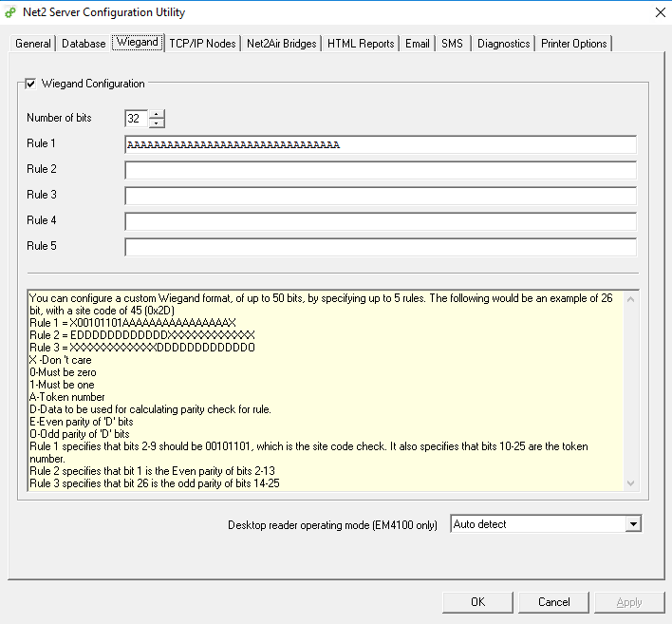
Task: Go to the Net2Air Bridges tab
Action: click(282, 44)
